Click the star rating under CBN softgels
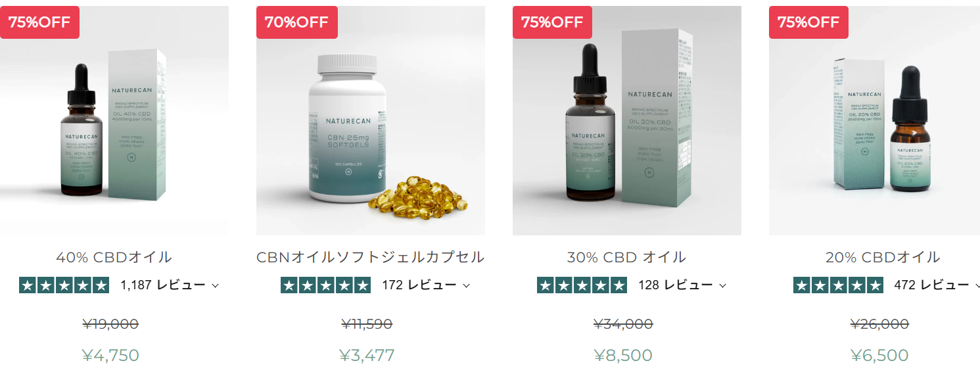The height and width of the screenshot is (382, 980). (325, 285)
